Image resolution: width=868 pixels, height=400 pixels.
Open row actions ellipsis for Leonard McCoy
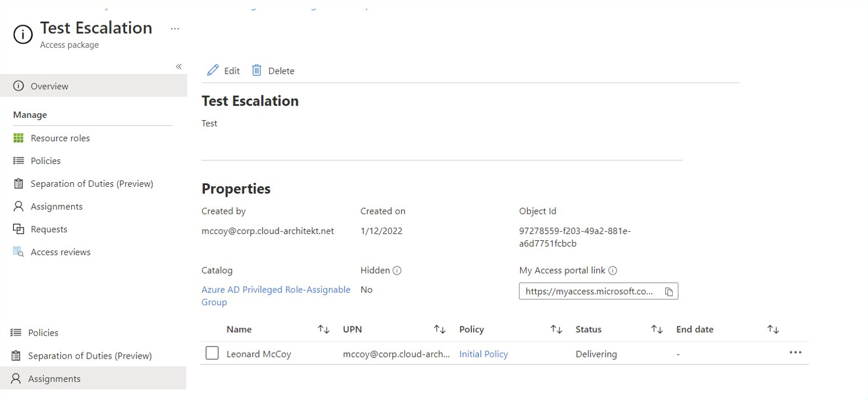[795, 352]
